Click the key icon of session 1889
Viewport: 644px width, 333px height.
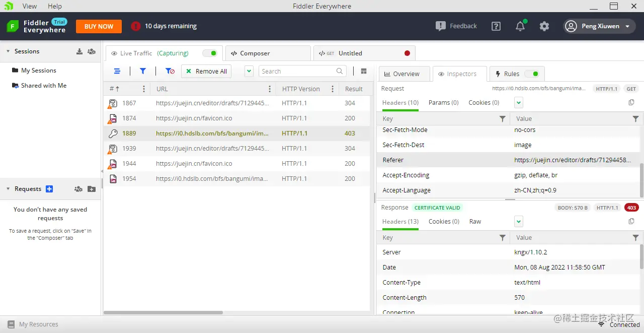(113, 134)
